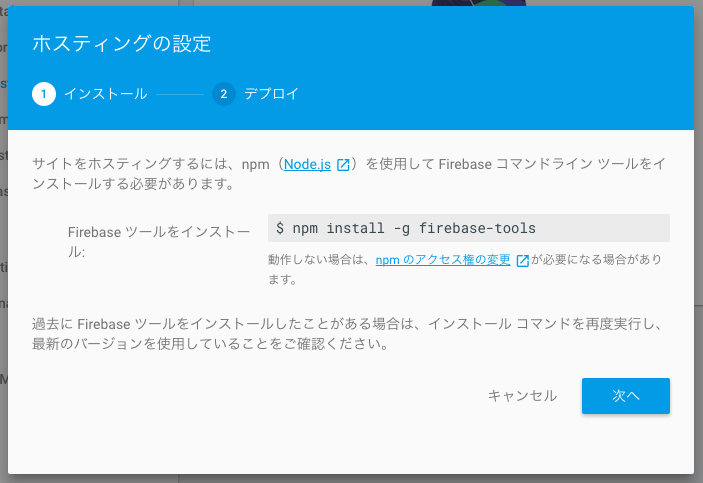The image size is (703, 483).
Task: Switch to the インストール step label
Action: pos(106,94)
